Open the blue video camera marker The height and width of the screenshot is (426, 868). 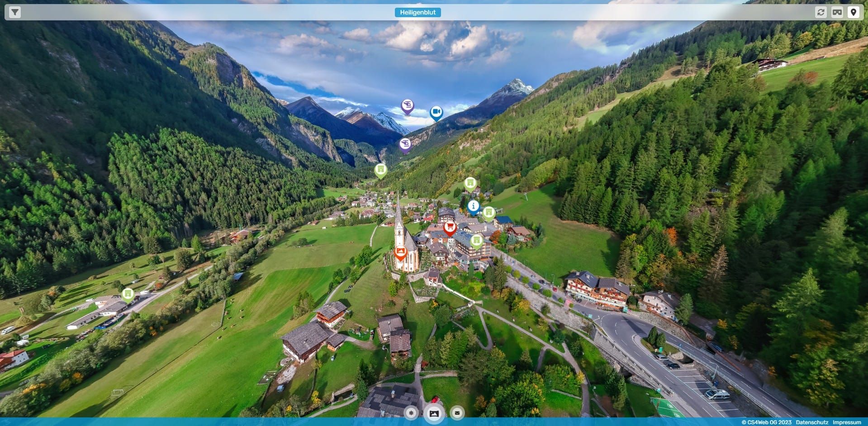pos(436,113)
